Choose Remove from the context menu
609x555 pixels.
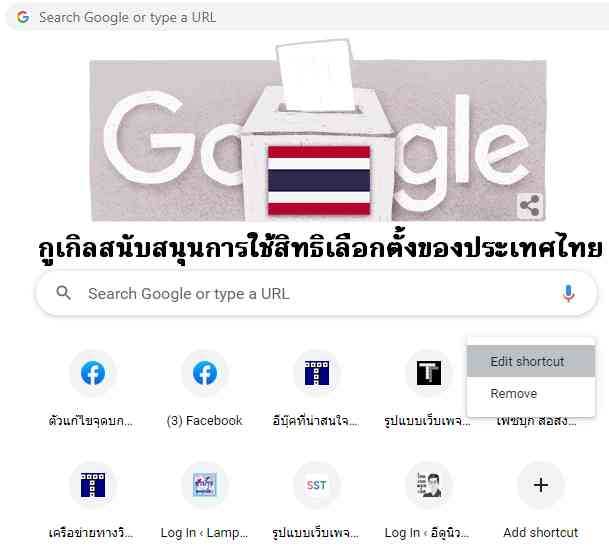pos(531,393)
